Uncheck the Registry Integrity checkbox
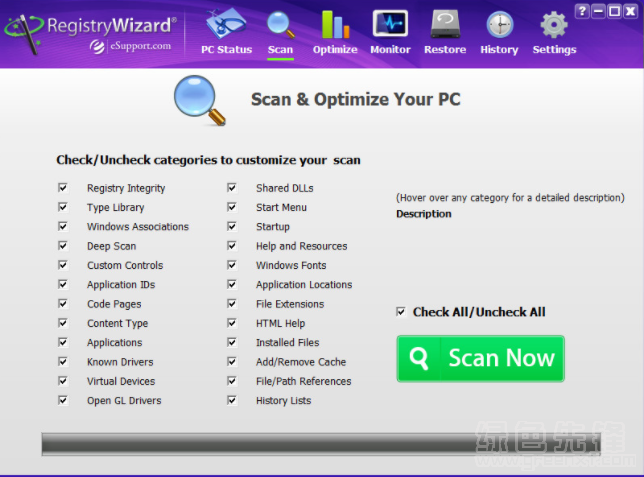Image resolution: width=644 pixels, height=477 pixels. [63, 188]
